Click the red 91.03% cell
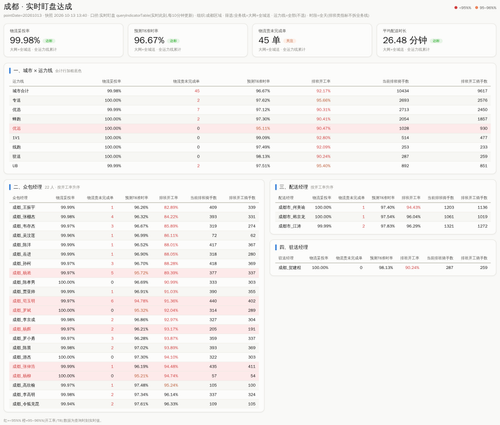Image resolution: width=500 pixels, height=425 pixels. coord(171,291)
